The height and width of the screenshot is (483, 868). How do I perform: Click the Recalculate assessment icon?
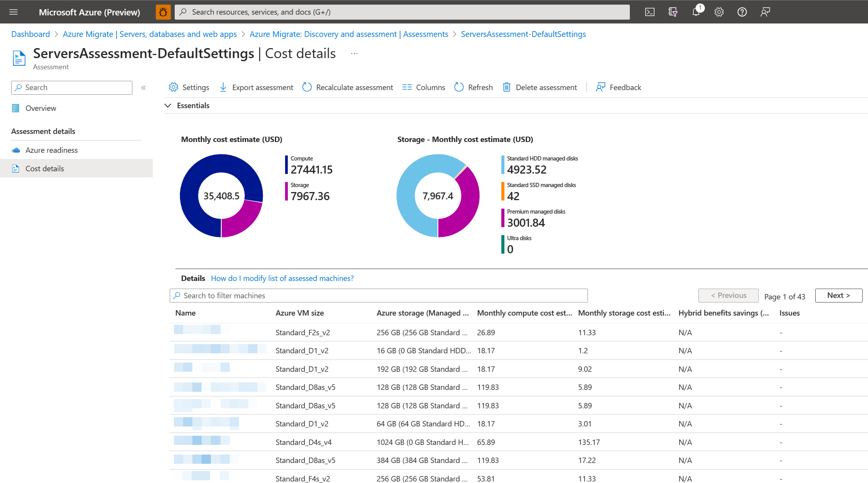307,87
